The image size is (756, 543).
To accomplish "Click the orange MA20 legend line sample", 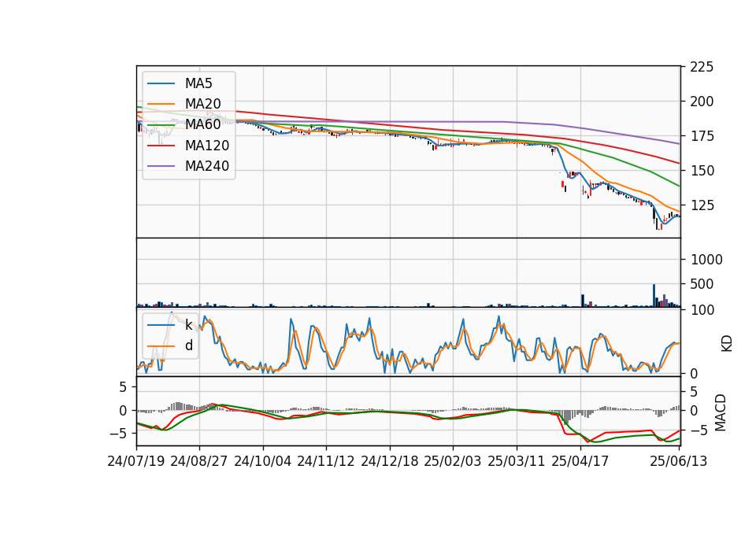I will (161, 104).
